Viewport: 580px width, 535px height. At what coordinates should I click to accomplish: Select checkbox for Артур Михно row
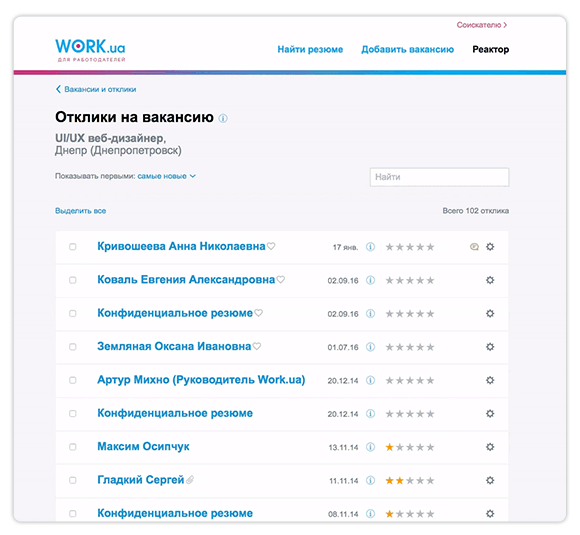pyautogui.click(x=72, y=380)
